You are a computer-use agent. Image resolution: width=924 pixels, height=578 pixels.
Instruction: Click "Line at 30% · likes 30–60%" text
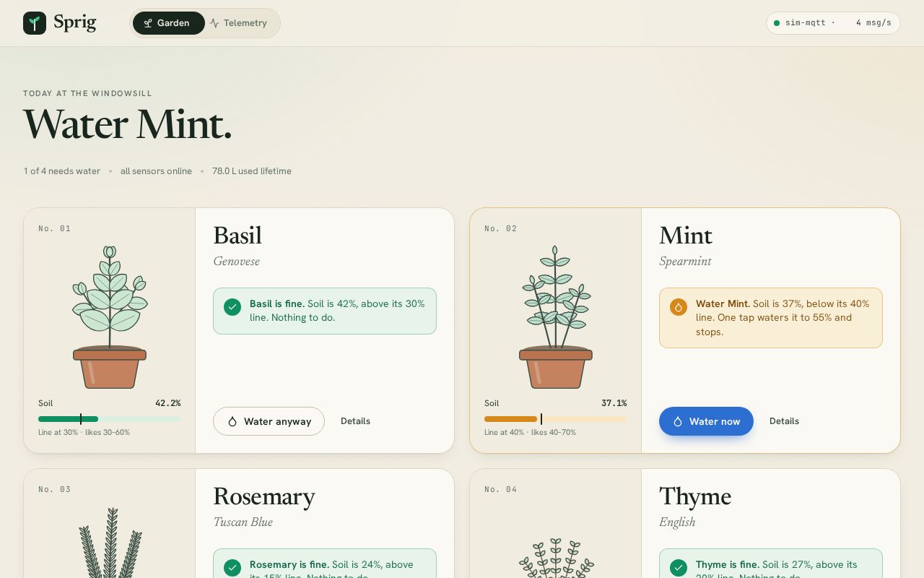[x=84, y=432]
